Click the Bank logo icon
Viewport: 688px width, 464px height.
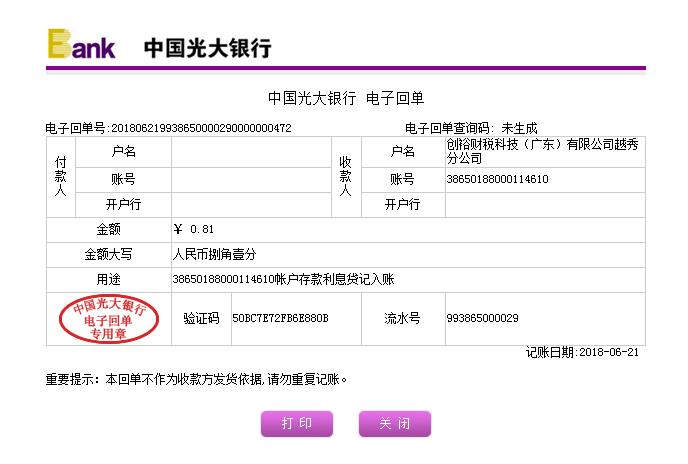[82, 44]
